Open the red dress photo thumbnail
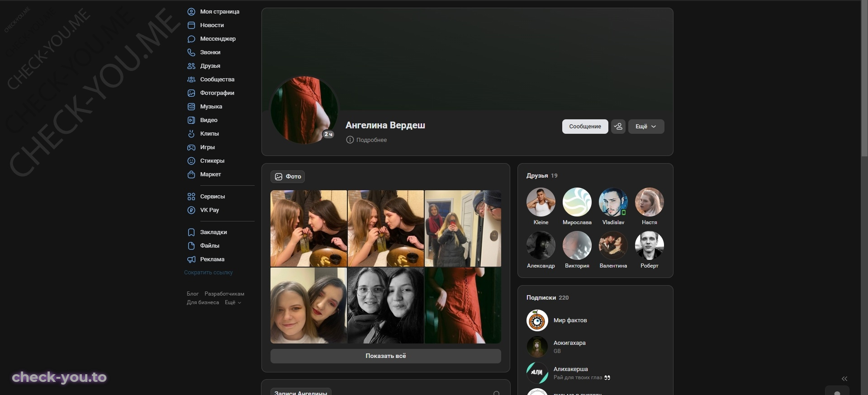 [463, 306]
